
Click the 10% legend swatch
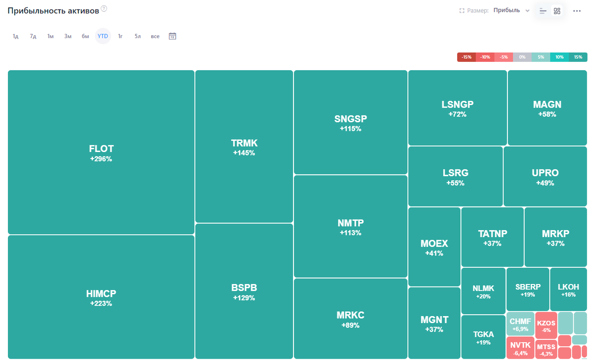pyautogui.click(x=559, y=57)
